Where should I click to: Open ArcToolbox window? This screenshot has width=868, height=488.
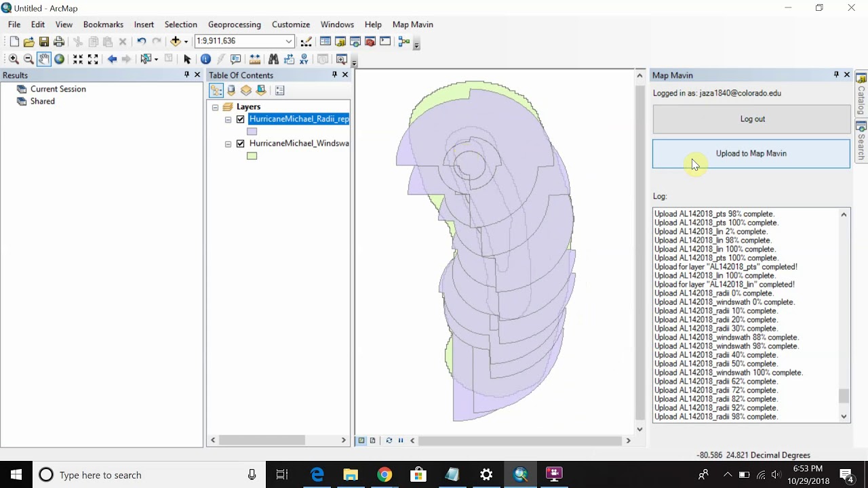click(370, 41)
